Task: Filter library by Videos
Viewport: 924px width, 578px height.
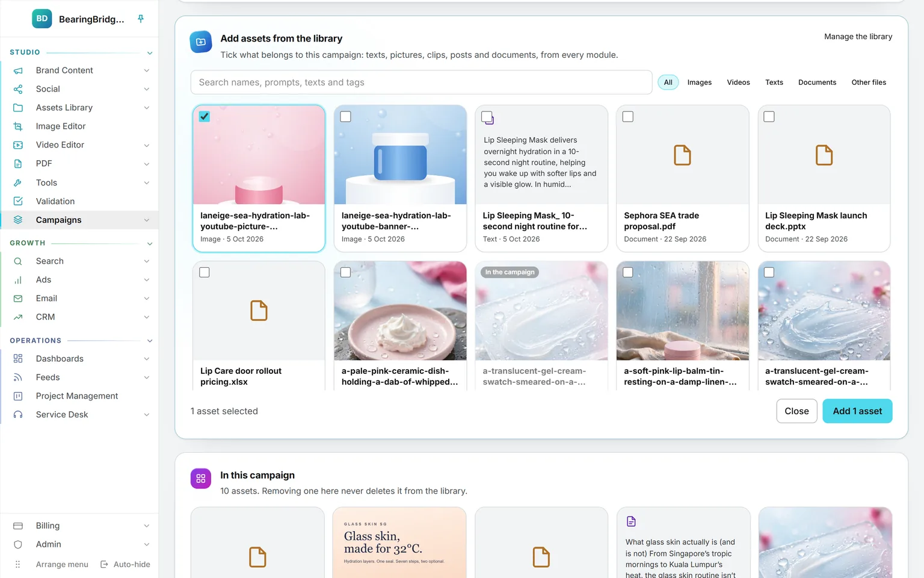Action: 739,82
